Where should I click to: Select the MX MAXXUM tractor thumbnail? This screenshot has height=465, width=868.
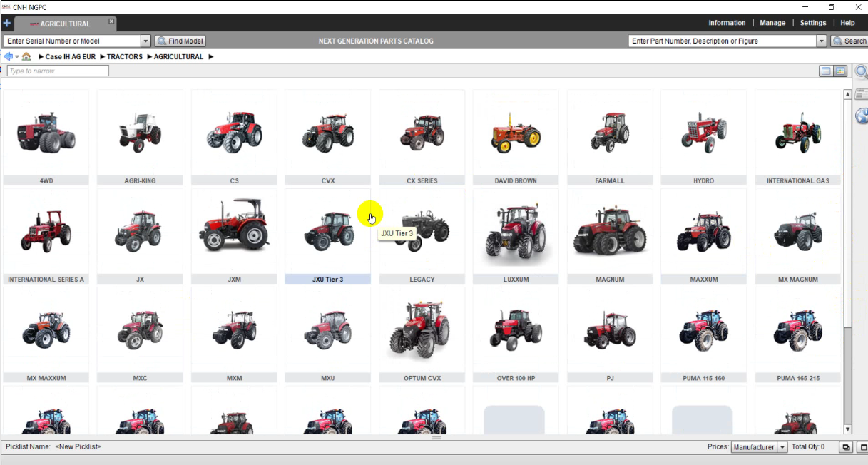(x=46, y=335)
